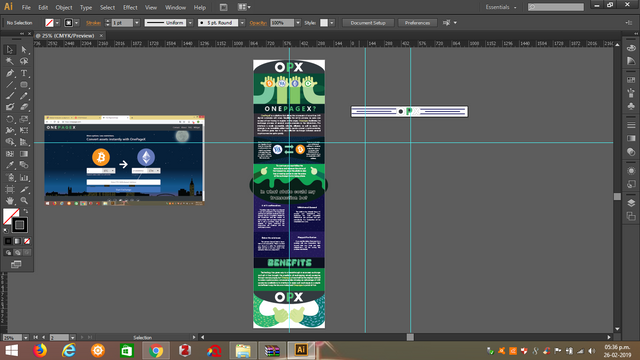Open the Effect menu
Viewport: 640px width, 360px height.
click(130, 7)
